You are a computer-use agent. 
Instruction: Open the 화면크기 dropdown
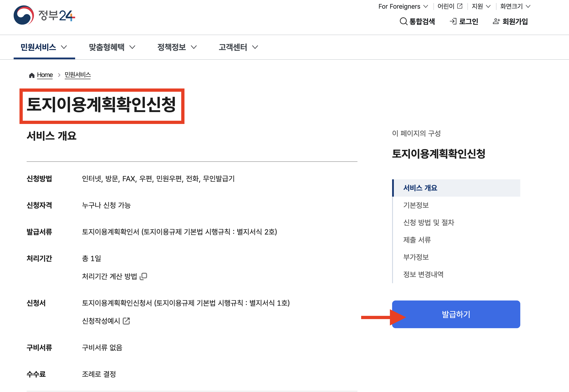528,6
